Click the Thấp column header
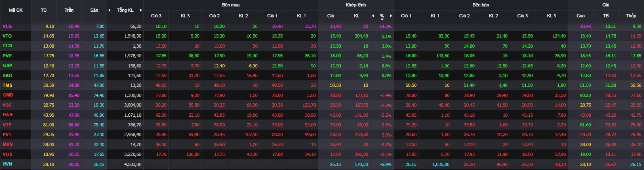This screenshot has height=170, width=644. click(631, 16)
